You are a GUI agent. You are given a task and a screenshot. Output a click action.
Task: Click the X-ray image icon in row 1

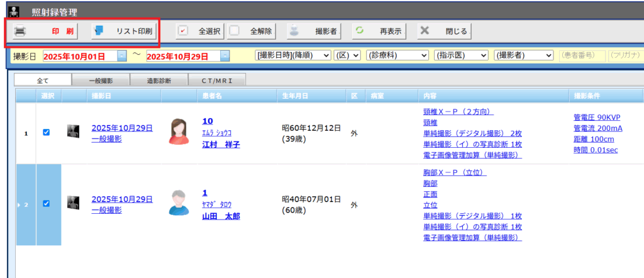pyautogui.click(x=73, y=132)
